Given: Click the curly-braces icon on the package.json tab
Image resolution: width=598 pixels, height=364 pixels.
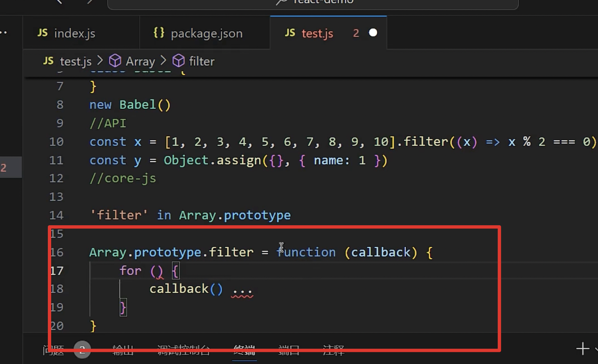Looking at the screenshot, I should point(158,33).
